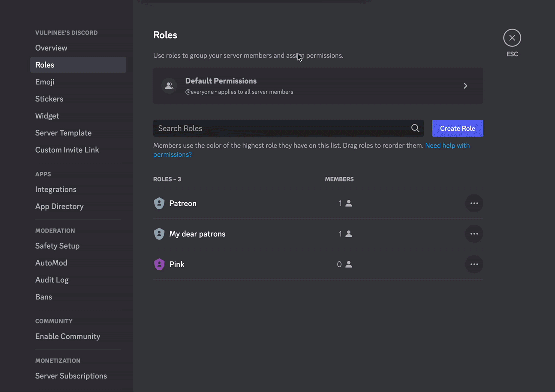This screenshot has height=392, width=555.
Task: Close settings with the ESC X icon
Action: coord(512,38)
